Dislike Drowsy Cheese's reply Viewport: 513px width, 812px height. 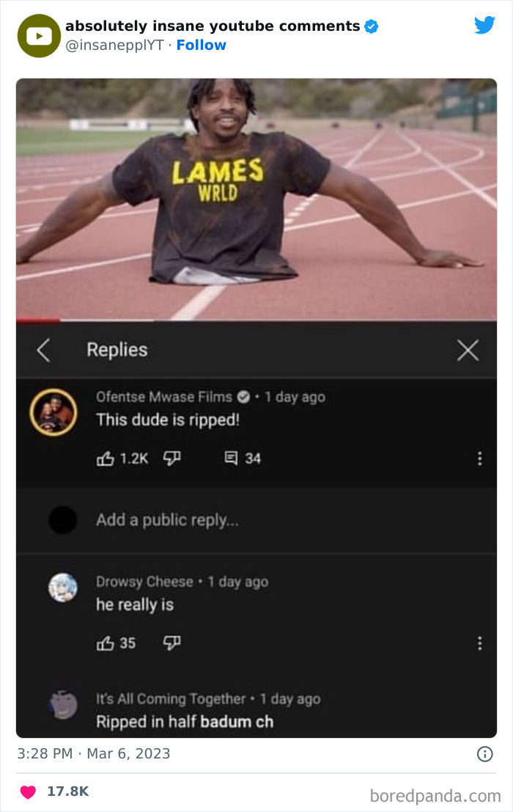coord(171,643)
